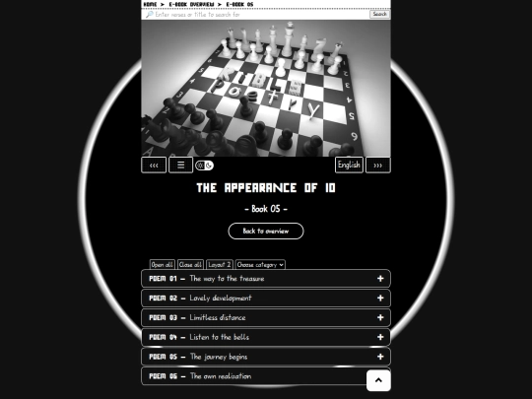The width and height of the screenshot is (532, 399).
Task: Go to Home breadcrumb
Action: (x=150, y=4)
